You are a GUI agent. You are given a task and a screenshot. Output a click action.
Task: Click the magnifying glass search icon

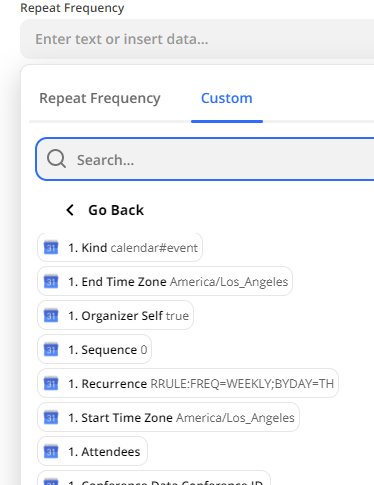(x=56, y=159)
